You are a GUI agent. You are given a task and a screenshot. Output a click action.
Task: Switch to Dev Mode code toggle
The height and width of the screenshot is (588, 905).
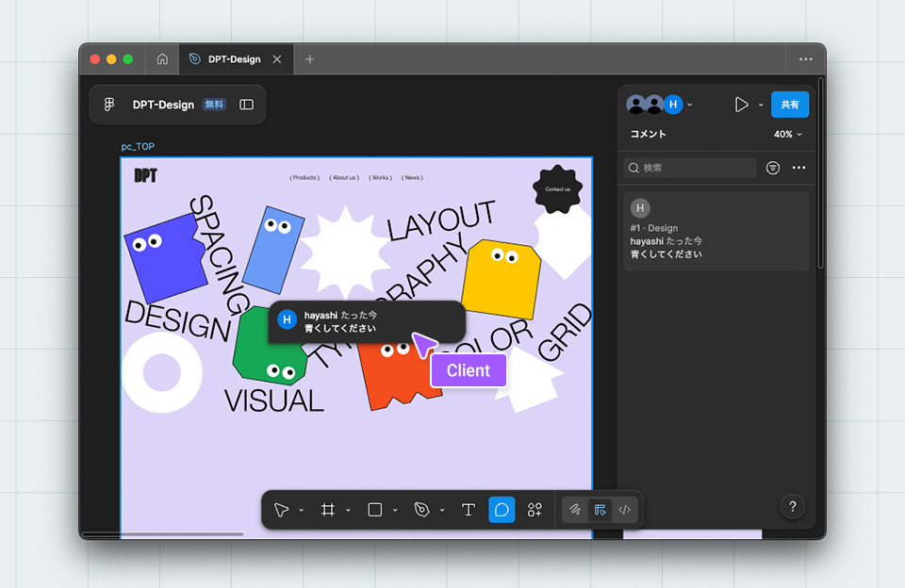click(x=624, y=510)
